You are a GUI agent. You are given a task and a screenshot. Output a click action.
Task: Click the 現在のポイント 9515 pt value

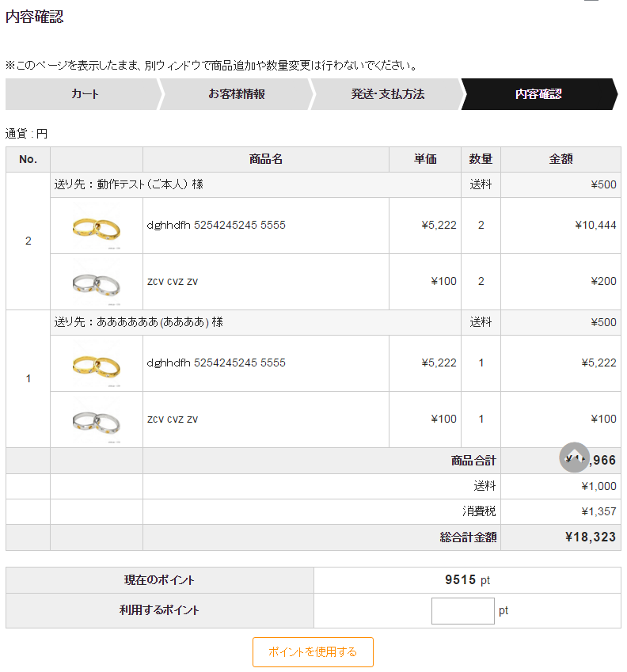(x=467, y=580)
